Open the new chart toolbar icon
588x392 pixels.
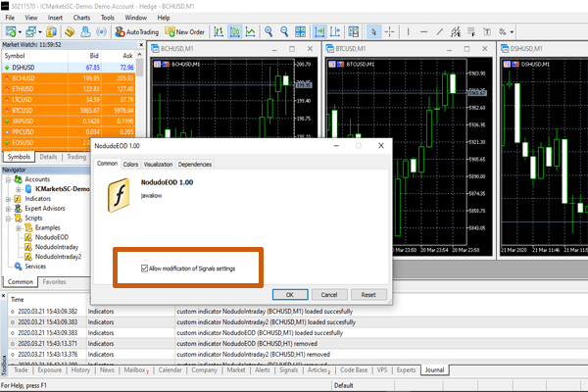coord(11,32)
